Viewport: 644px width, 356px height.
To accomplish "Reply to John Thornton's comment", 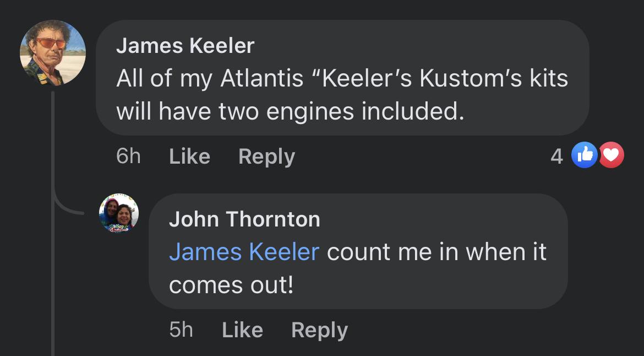I will pyautogui.click(x=320, y=331).
